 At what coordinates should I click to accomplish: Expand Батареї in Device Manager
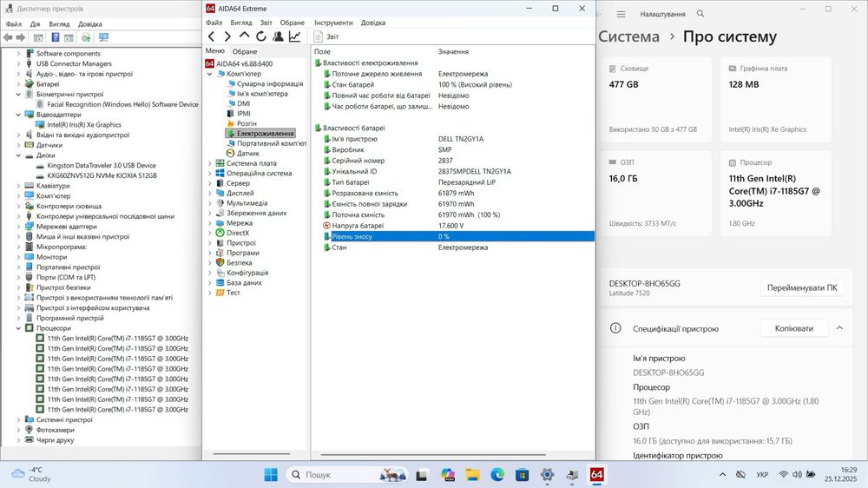(x=18, y=84)
